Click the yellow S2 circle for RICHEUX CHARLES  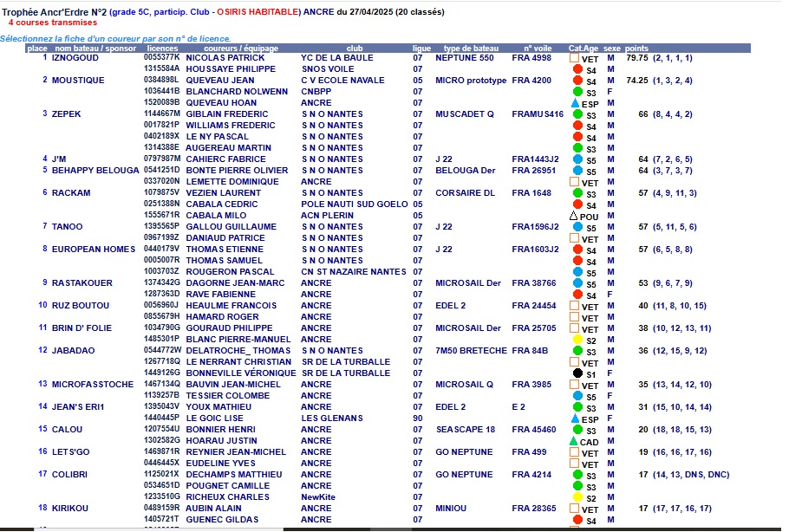577,496
